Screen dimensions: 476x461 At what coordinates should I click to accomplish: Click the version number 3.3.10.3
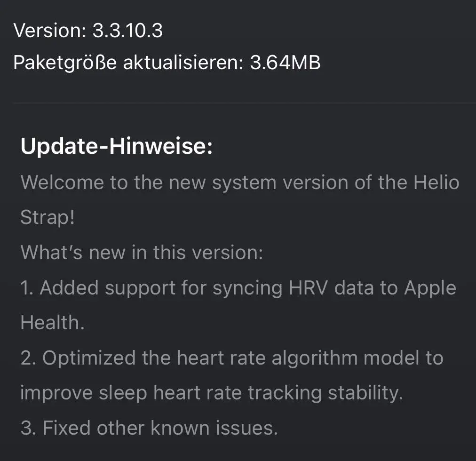127,31
